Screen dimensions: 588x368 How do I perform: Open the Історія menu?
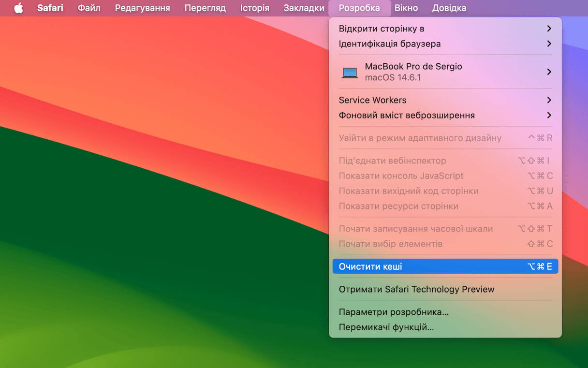click(x=254, y=8)
